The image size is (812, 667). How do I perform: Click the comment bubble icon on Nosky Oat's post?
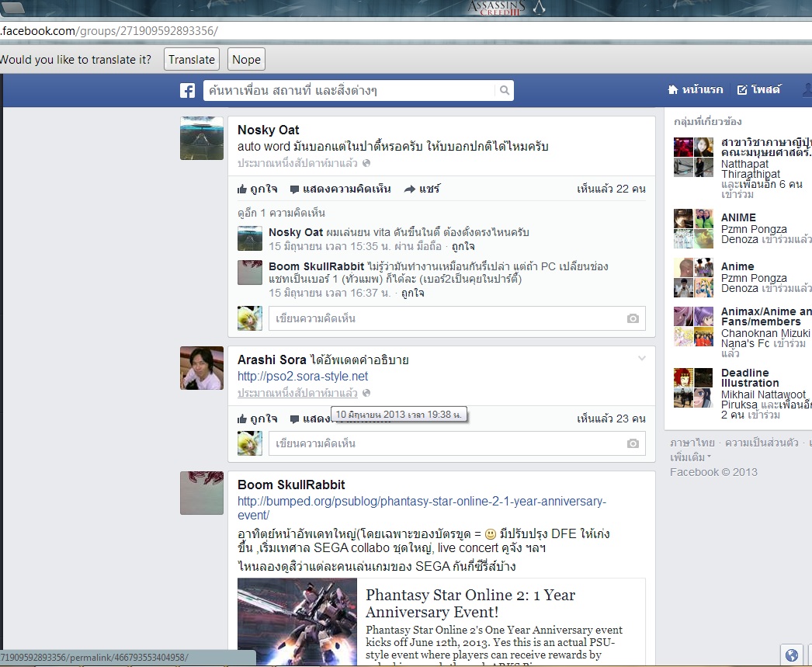click(x=295, y=189)
